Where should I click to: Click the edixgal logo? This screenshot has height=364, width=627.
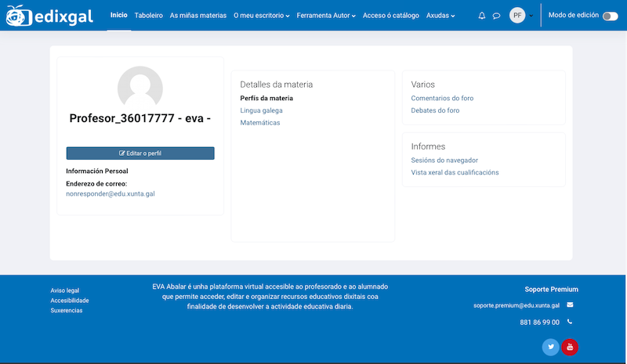pyautogui.click(x=49, y=15)
